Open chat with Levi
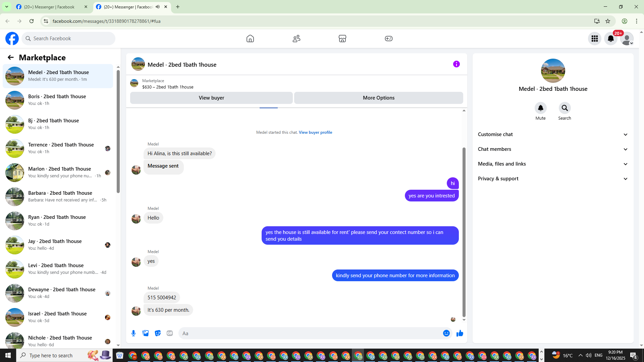This screenshot has height=362, width=644. (x=58, y=269)
